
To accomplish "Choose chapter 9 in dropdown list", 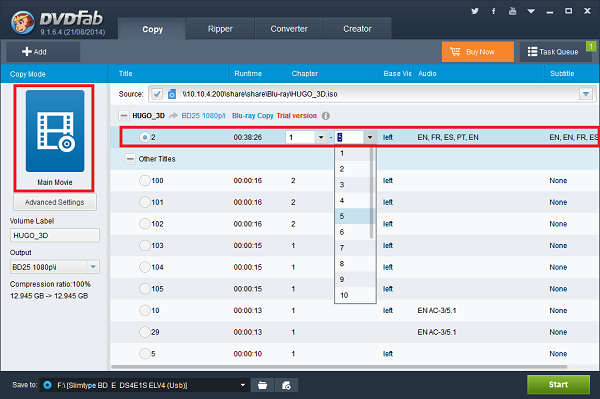I will point(353,279).
